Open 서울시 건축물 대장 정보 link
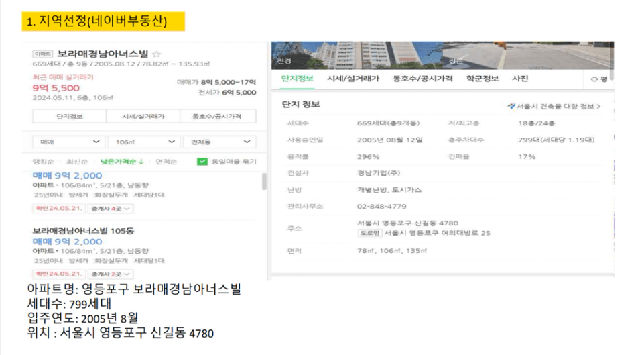This screenshot has width=644, height=355. (554, 106)
